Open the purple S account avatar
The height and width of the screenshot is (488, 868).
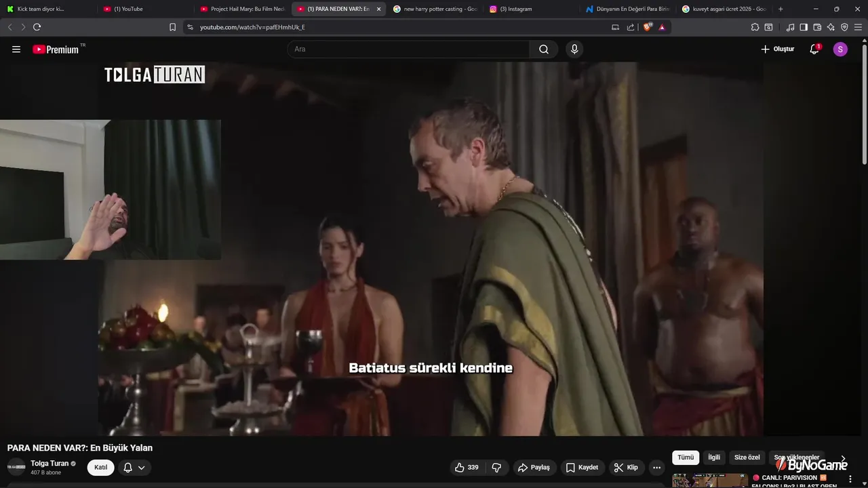(840, 49)
